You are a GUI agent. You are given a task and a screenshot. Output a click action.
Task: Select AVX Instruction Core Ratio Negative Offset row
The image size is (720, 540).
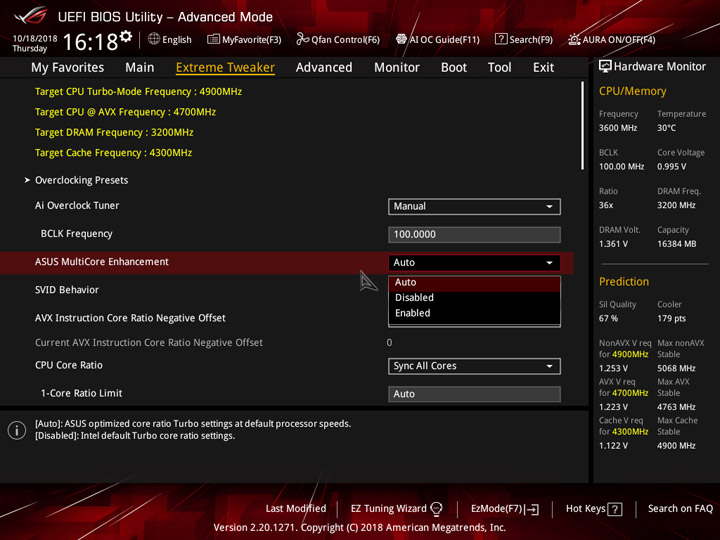point(130,318)
